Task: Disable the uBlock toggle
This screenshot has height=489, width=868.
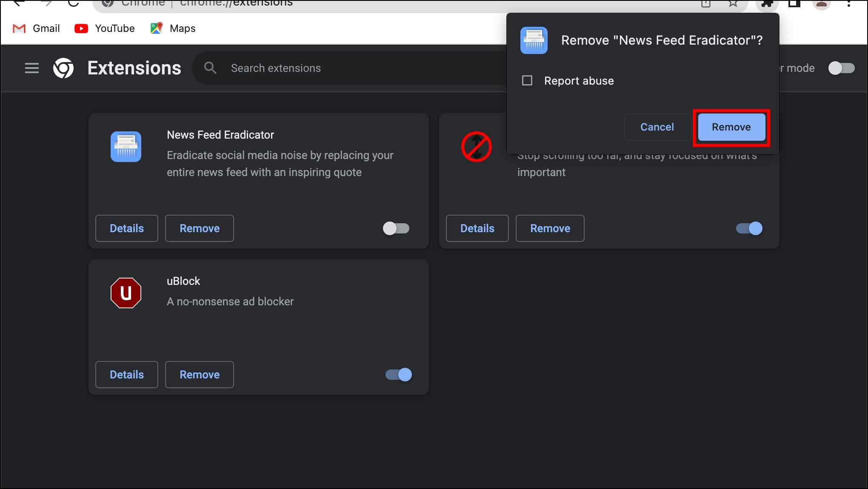Action: pos(399,375)
